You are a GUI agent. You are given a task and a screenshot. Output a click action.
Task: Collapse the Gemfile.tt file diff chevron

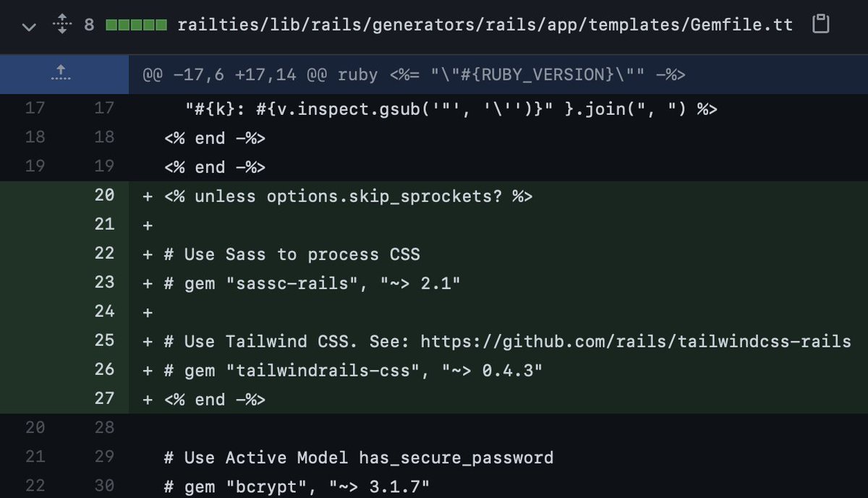(x=29, y=27)
